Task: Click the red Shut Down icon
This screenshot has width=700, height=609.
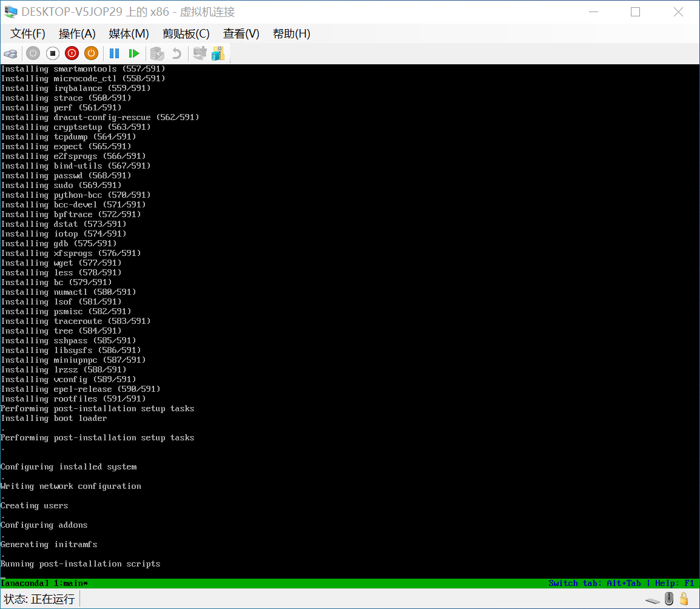Action: (x=72, y=53)
